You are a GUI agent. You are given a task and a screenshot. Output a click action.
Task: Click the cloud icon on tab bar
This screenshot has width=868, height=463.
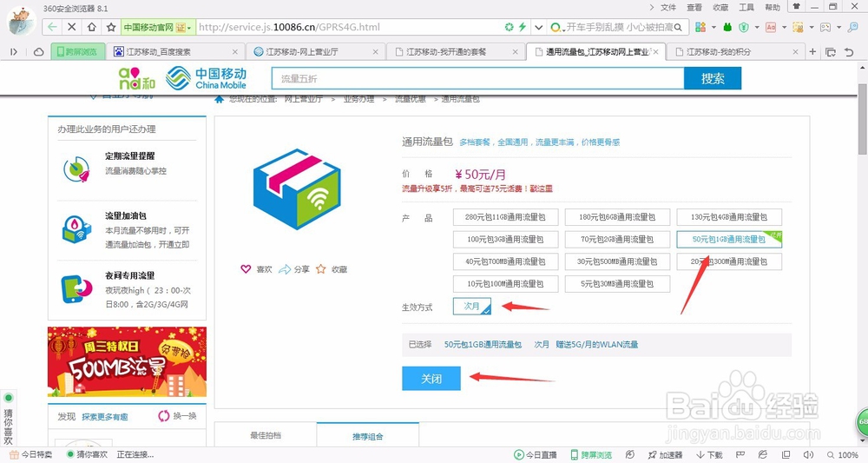click(38, 51)
